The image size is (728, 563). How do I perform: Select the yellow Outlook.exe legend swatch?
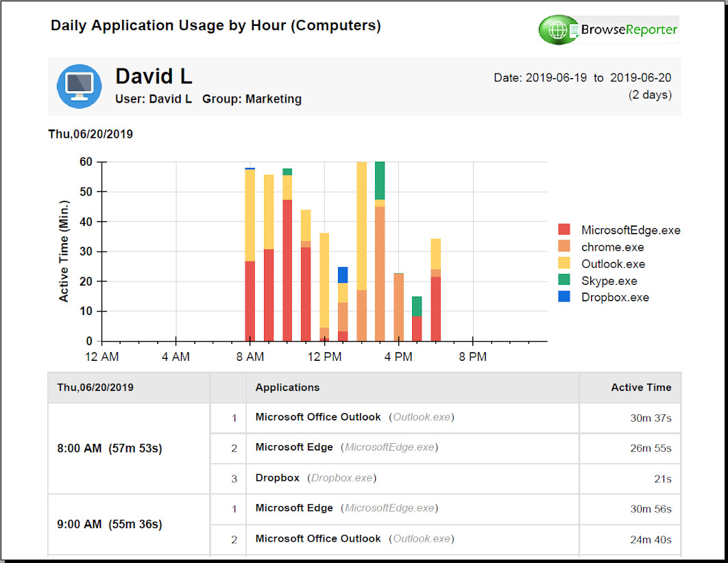[x=564, y=264]
